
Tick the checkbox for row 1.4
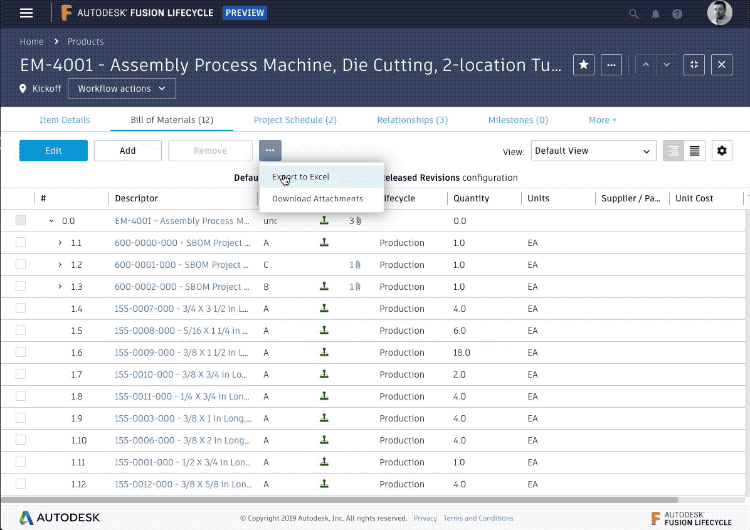21,308
